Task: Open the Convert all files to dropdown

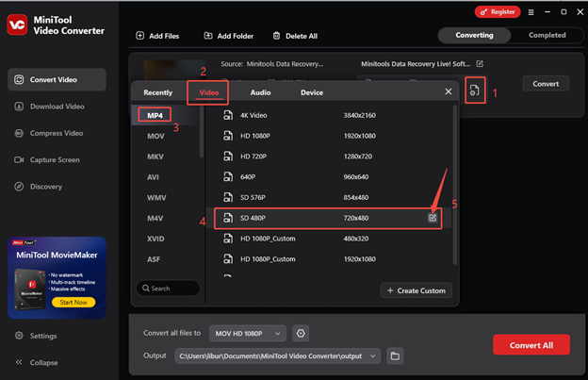Action: 248,334
